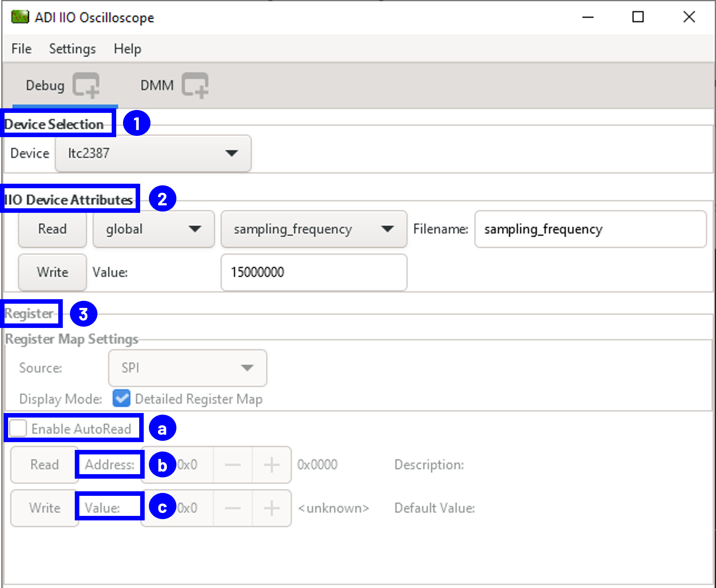
Task: Click the IIO Device Attributes heading
Action: click(x=69, y=200)
